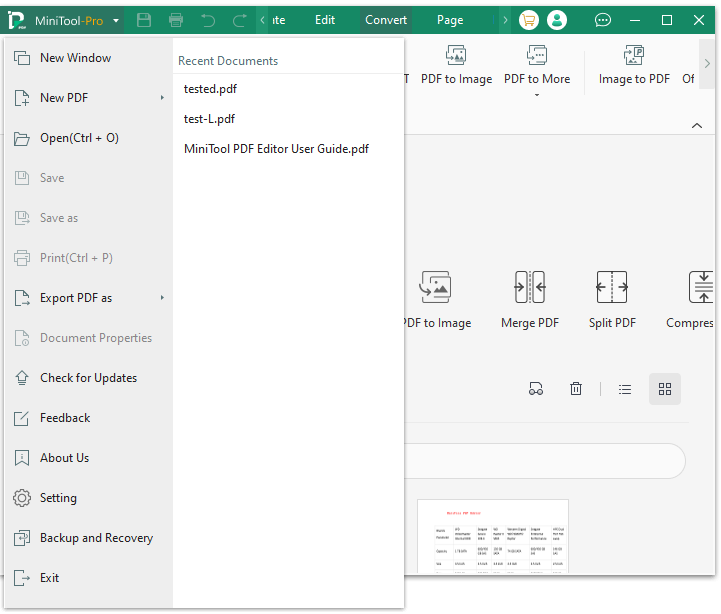
Task: Click the Image to PDF ribbon icon
Action: click(x=634, y=55)
